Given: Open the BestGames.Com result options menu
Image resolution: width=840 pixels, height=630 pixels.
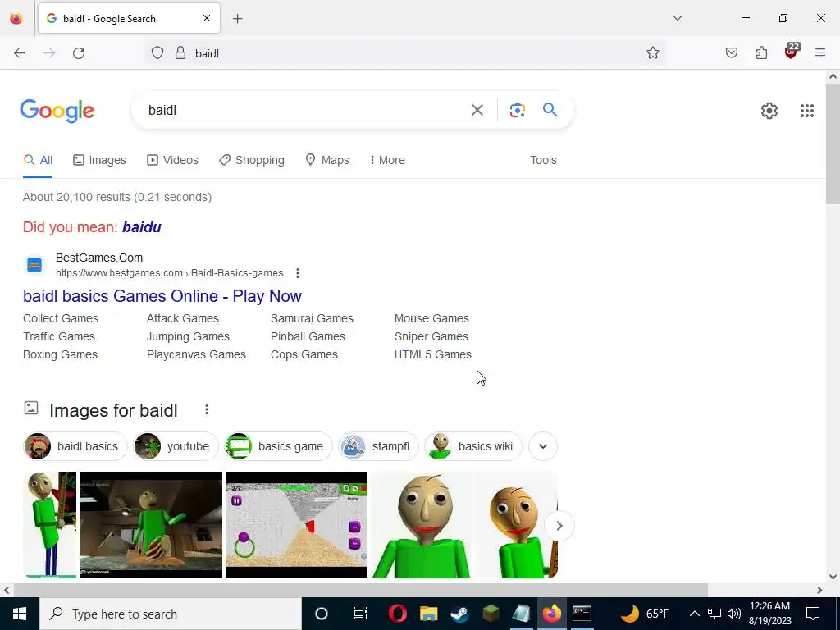Looking at the screenshot, I should click(x=298, y=273).
